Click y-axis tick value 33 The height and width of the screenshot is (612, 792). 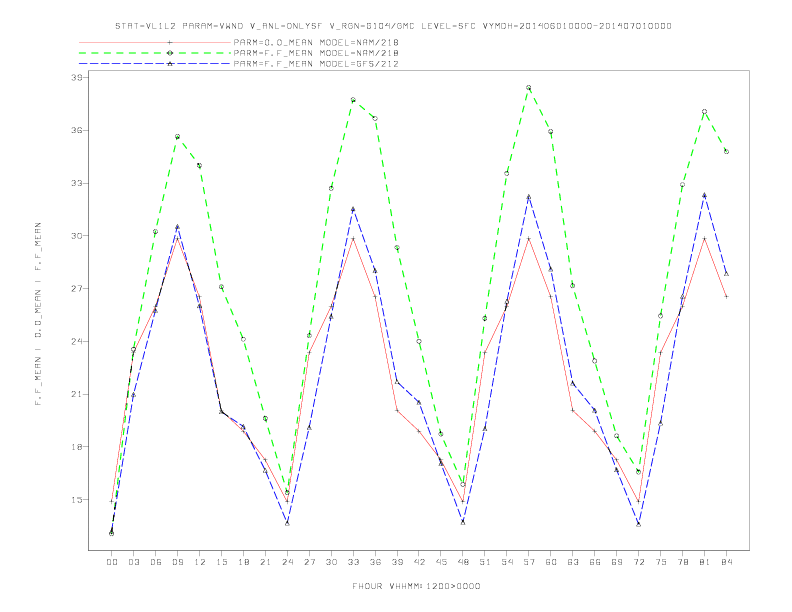tap(77, 183)
